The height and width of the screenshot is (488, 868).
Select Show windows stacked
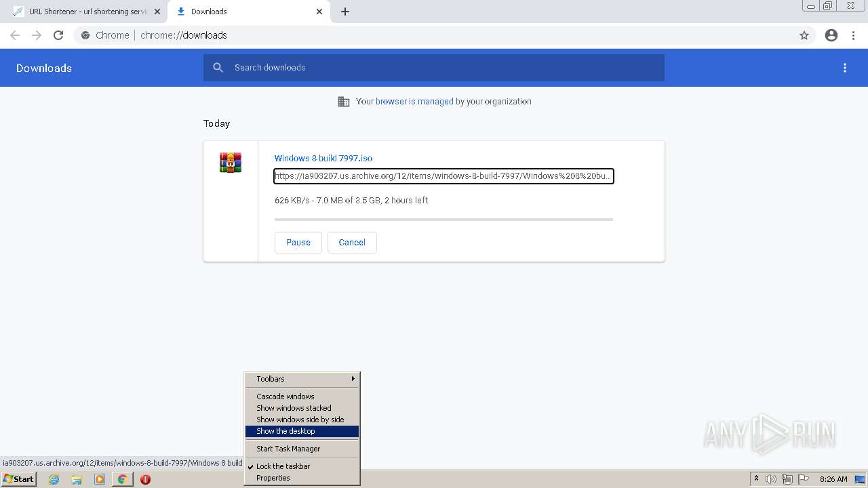[x=302, y=408]
